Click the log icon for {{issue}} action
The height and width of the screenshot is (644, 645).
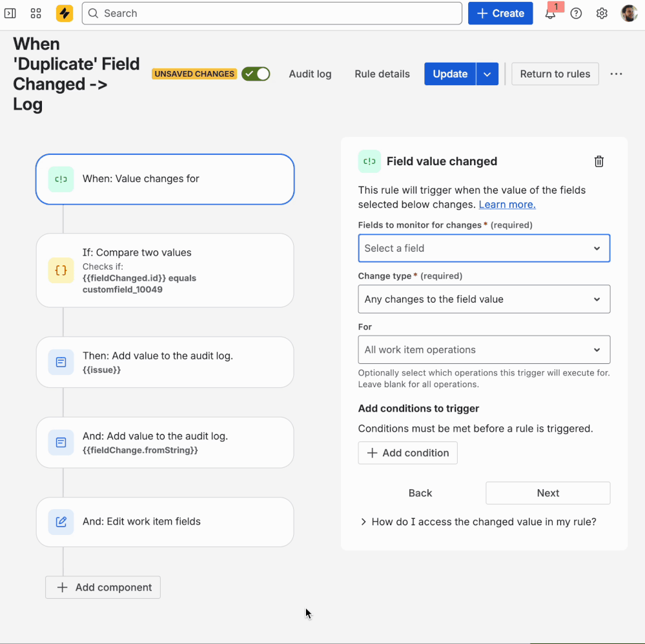[x=61, y=362]
